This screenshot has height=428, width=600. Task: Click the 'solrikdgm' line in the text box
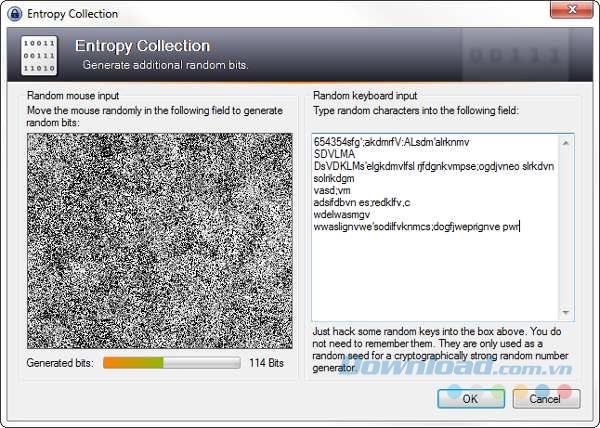point(334,178)
